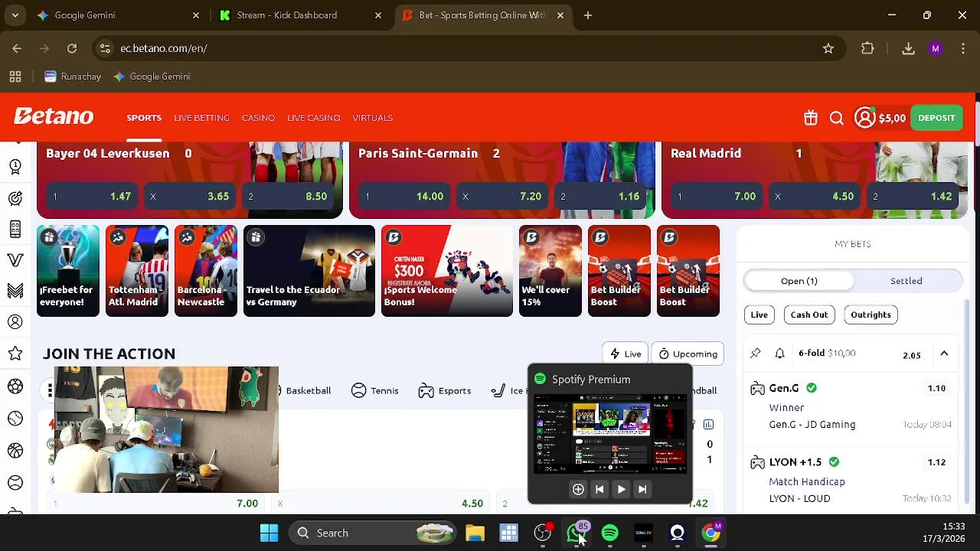Select Real Madrid draw odds 4.50
Image resolution: width=980 pixels, height=551 pixels.
click(815, 196)
